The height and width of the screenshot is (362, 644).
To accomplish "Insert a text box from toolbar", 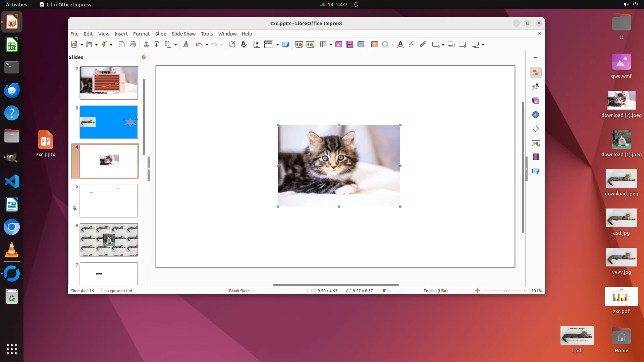I will pyautogui.click(x=375, y=45).
